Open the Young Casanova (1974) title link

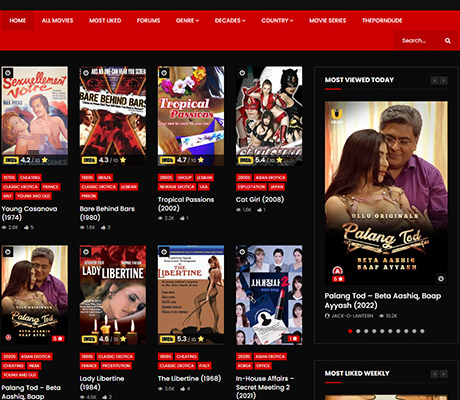click(x=29, y=213)
